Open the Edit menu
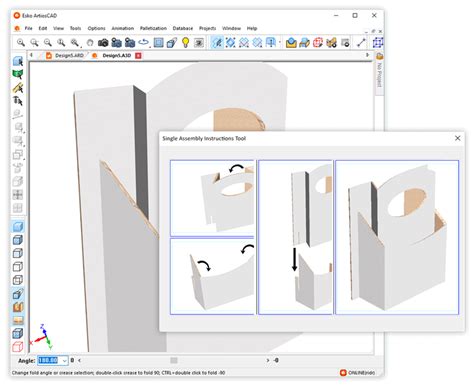Image resolution: width=474 pixels, height=386 pixels. pyautogui.click(x=43, y=28)
